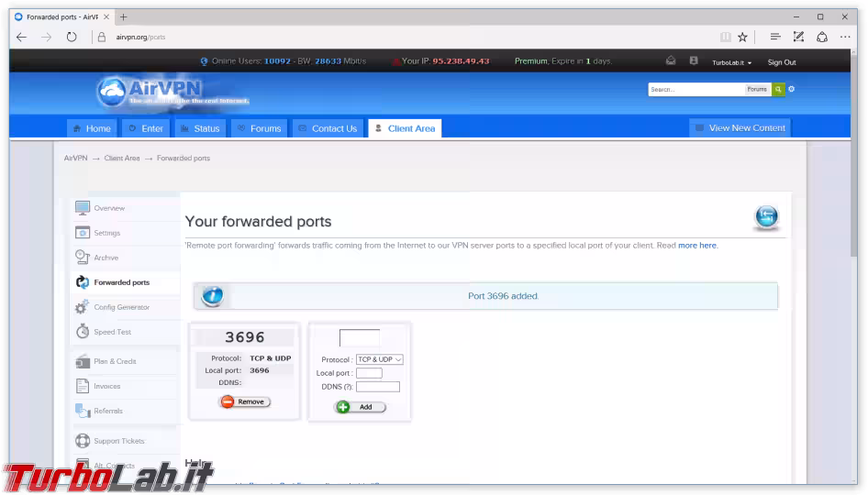Click into the site Search field
The image size is (868, 495).
pyautogui.click(x=696, y=90)
